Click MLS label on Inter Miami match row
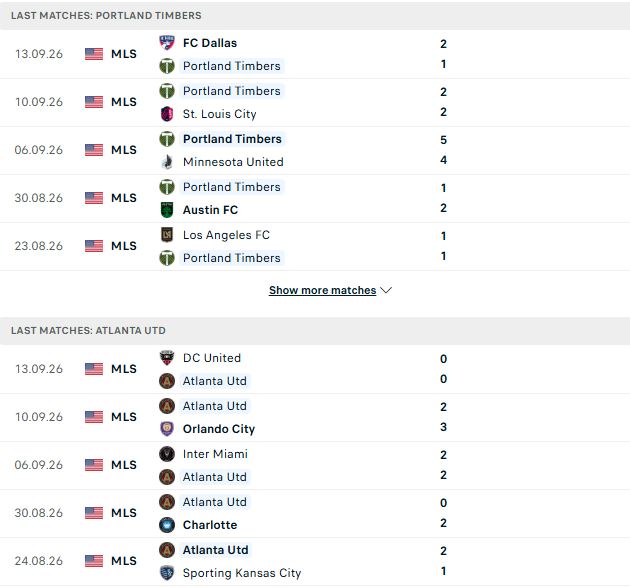This screenshot has height=588, width=630. [124, 465]
